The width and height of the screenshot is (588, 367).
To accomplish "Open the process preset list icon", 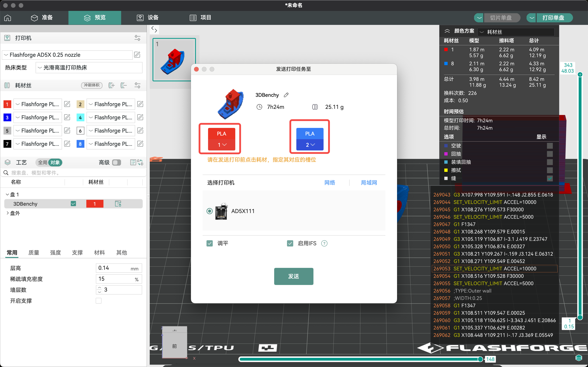I will point(133,162).
